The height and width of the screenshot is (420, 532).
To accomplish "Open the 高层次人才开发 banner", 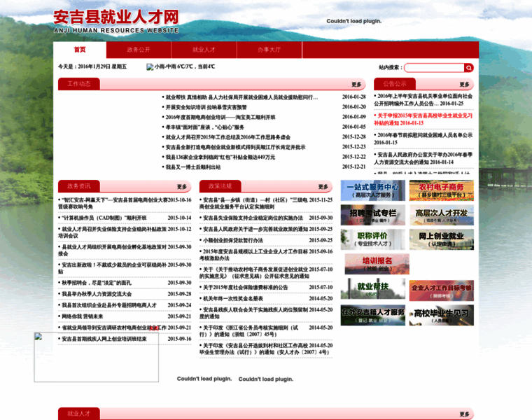I will tap(441, 215).
